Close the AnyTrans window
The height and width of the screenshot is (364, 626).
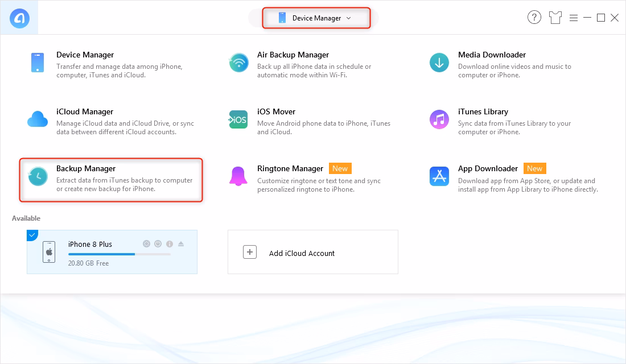click(615, 18)
